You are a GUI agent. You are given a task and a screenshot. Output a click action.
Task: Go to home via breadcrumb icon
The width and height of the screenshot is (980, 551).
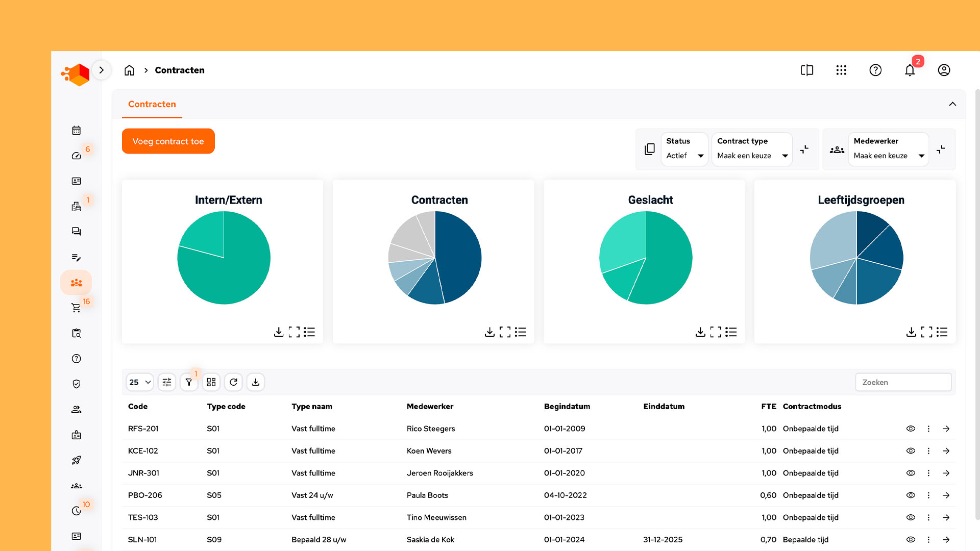[x=129, y=70]
